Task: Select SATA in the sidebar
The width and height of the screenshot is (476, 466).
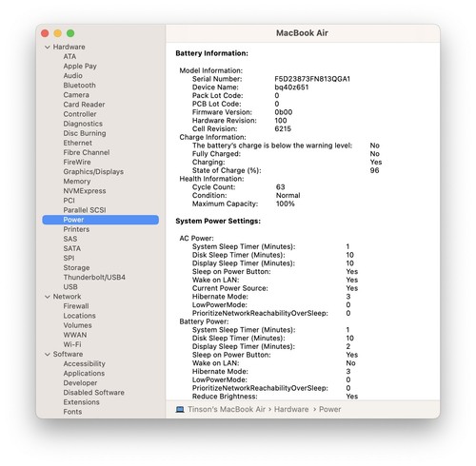Action: click(72, 248)
